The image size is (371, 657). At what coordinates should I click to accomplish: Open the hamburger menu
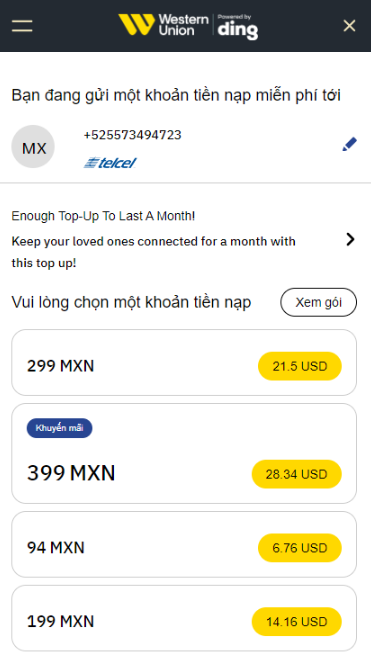point(22,26)
